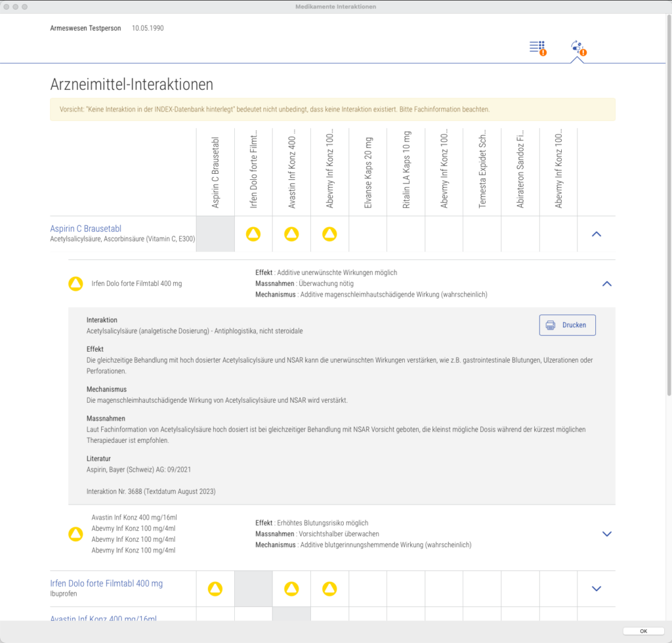Click Irfen Dolo versus Abevmy warning triangle
Viewport: 672px width, 643px height.
[x=329, y=589]
